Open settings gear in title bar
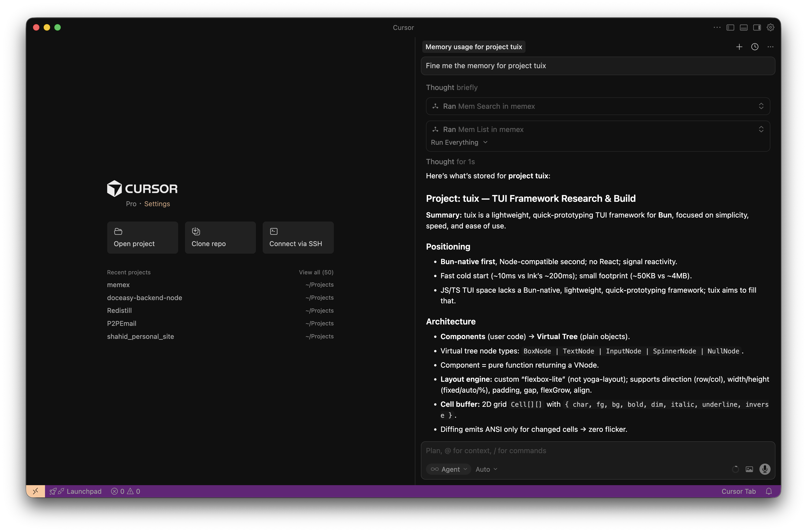Viewport: 807px width, 532px height. [x=770, y=28]
